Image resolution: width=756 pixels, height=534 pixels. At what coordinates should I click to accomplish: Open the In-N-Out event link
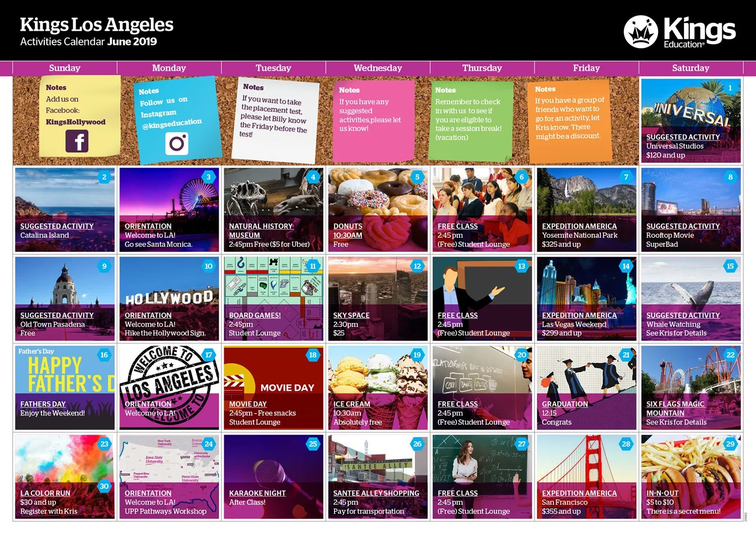coord(662,493)
